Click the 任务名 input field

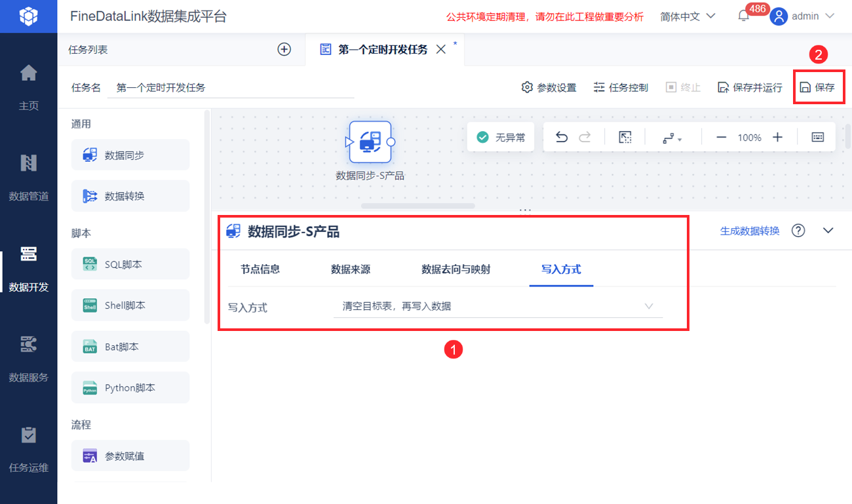(231, 87)
